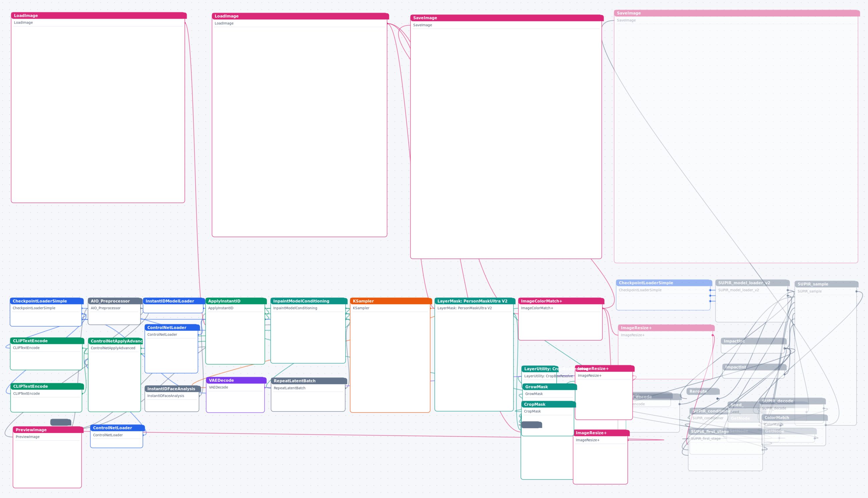Click 'PreviewImage' subtitle text in node body
Viewport: 868px width, 498px height.
pyautogui.click(x=27, y=437)
